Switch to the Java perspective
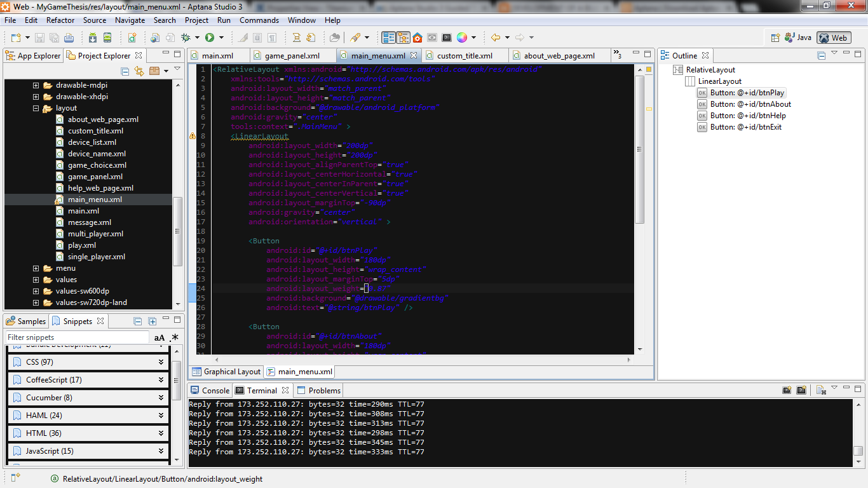868x488 pixels. tap(798, 37)
